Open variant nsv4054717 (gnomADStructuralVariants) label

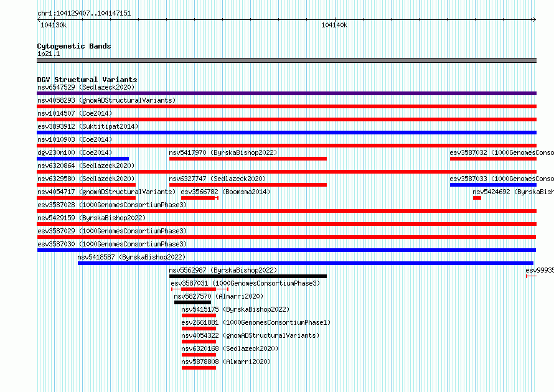point(106,192)
